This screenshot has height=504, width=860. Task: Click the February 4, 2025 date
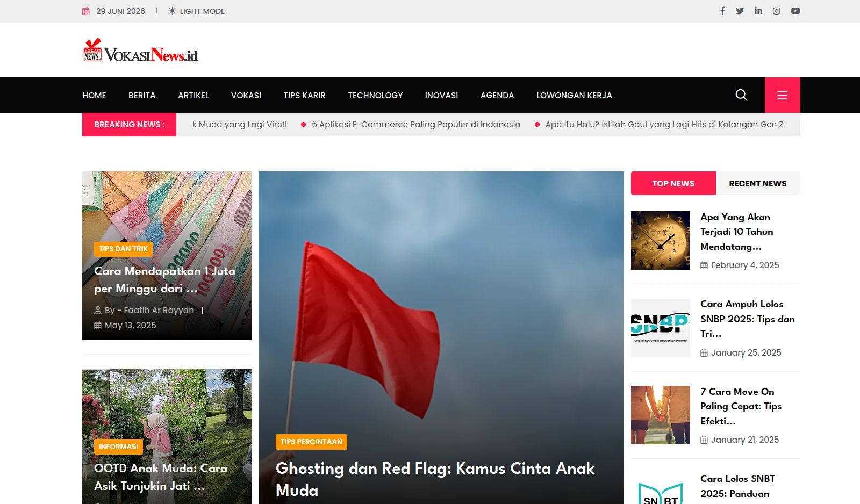[745, 265]
